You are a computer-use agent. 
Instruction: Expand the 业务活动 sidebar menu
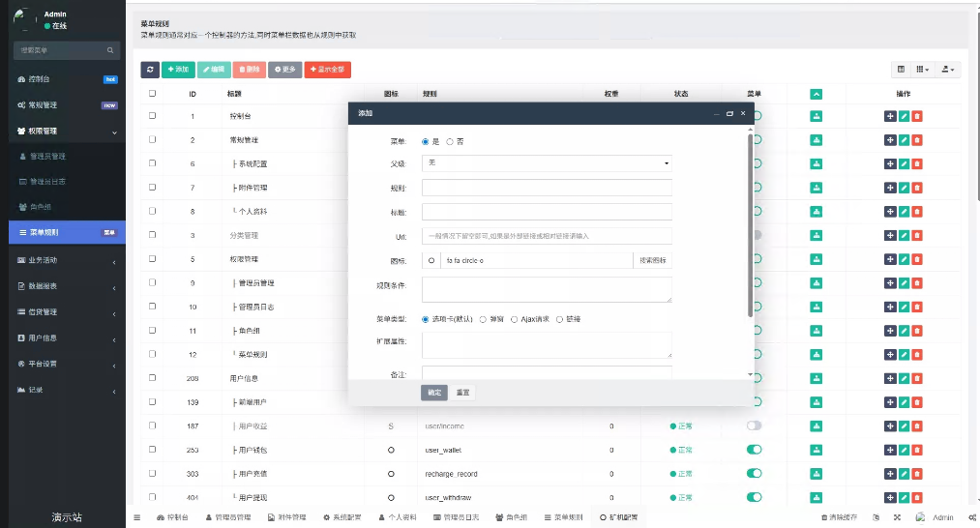(63, 261)
